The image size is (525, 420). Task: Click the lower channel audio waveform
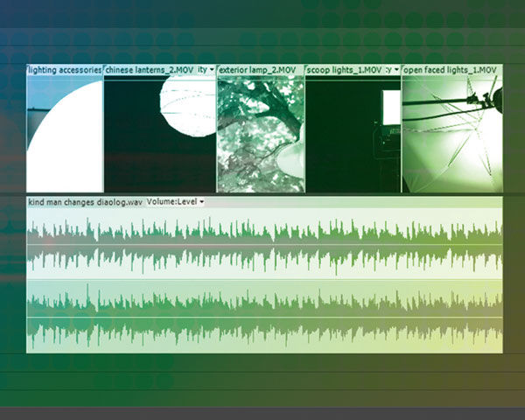(262, 317)
